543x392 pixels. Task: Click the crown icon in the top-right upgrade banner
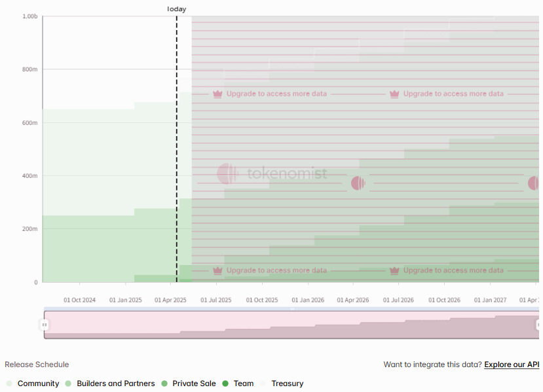394,94
